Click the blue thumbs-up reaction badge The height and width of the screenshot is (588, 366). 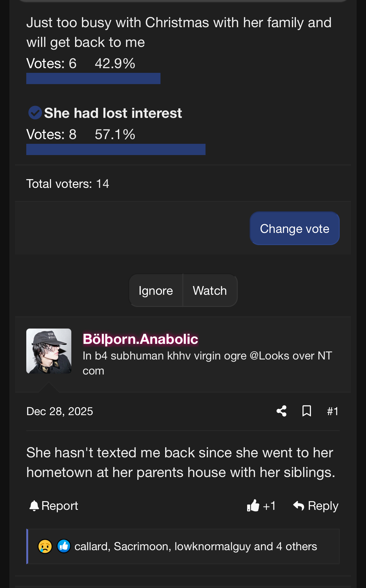[64, 546]
